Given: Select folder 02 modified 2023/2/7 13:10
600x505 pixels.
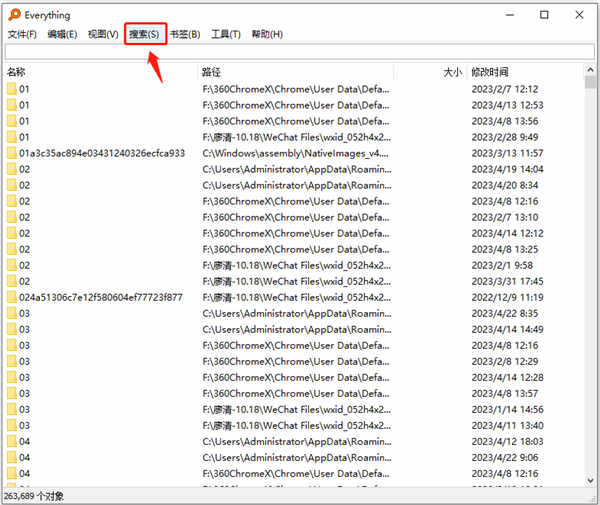Looking at the screenshot, I should pos(18,217).
